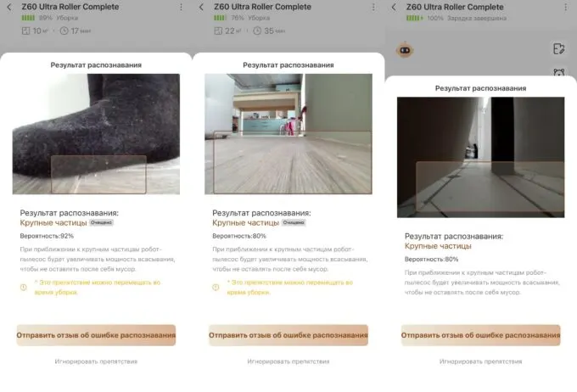Open the kitchen floor recognition photo
The image size is (577, 392).
tap(288, 134)
